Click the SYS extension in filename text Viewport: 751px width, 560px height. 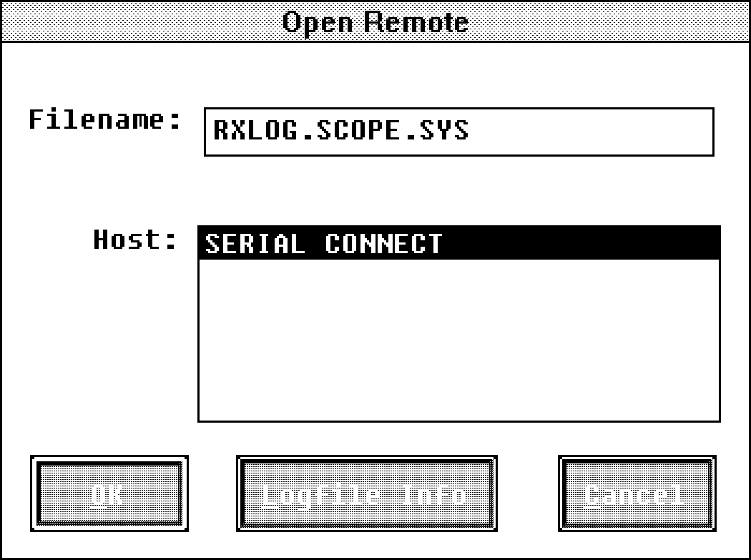[x=445, y=131]
